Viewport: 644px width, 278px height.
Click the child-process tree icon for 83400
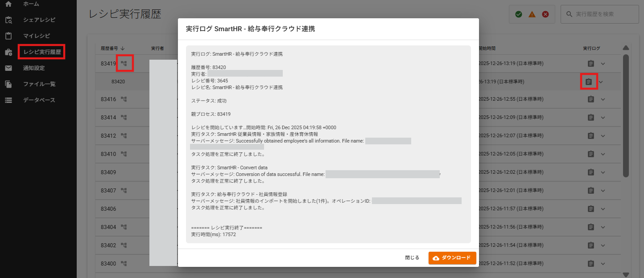pos(124,263)
